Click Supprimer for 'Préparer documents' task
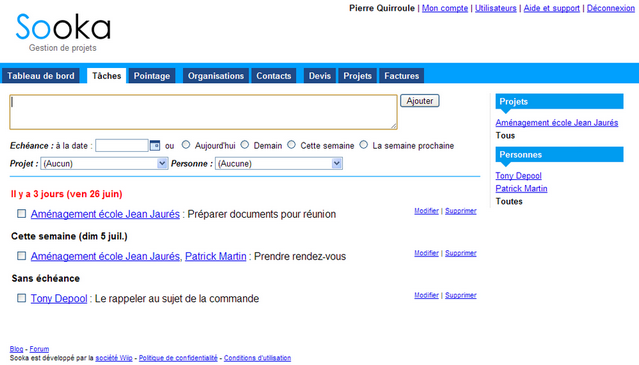This screenshot has height=365, width=639. pos(461,211)
